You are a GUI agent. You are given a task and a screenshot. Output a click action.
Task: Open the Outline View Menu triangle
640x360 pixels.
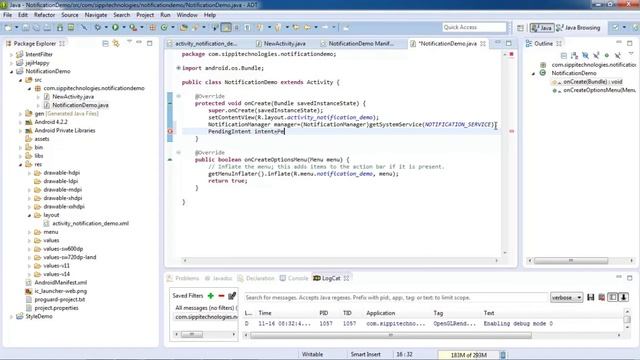point(631,54)
